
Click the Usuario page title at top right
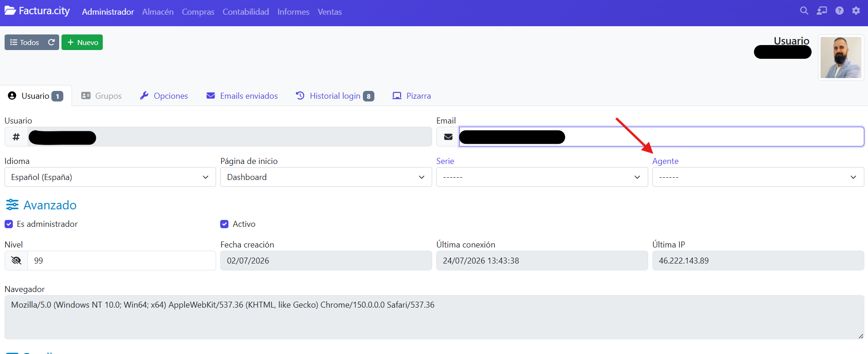(x=791, y=41)
